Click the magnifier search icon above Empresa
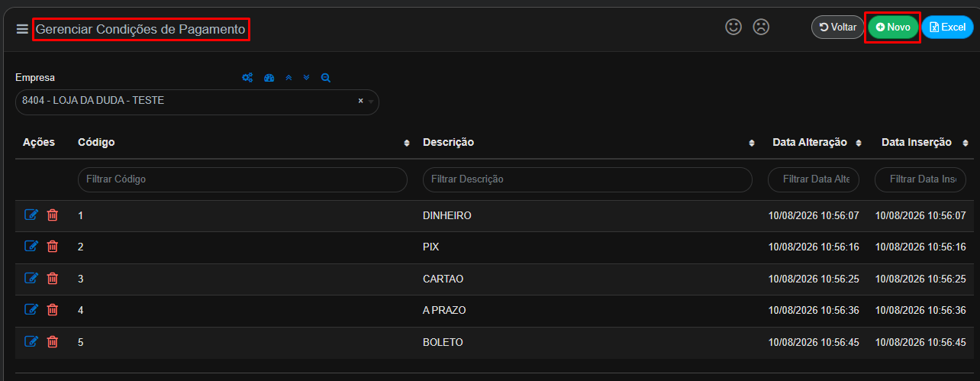The image size is (980, 381). click(x=326, y=78)
